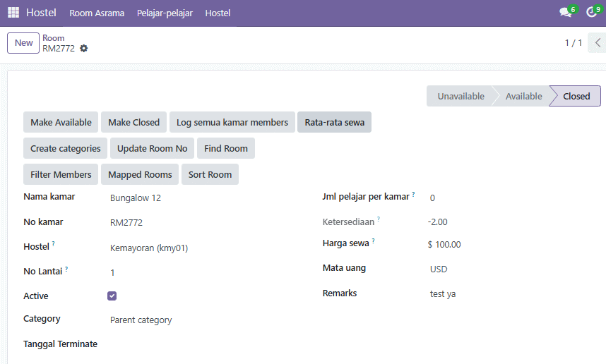This screenshot has width=606, height=364.
Task: Open the Pelajar-pelajar menu
Action: (165, 13)
